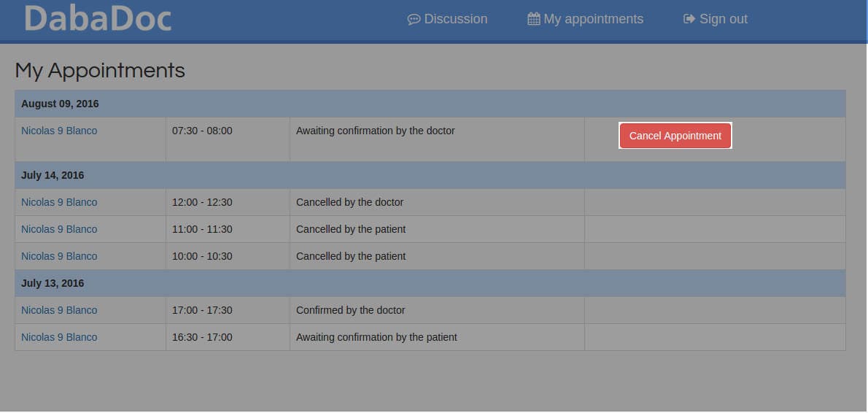Open doctor link for 12:00 - 12:30 slot
This screenshot has height=413, width=868.
pyautogui.click(x=59, y=202)
